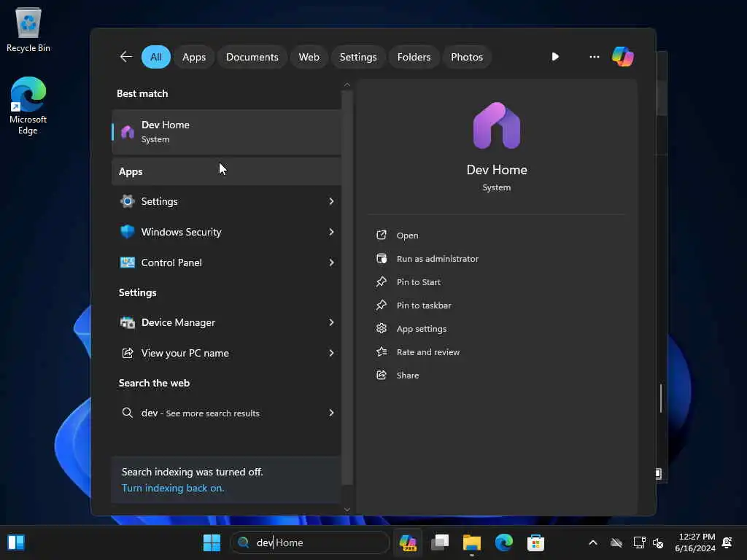Click Open in the Dev Home panel
The image size is (747, 560).
(407, 236)
